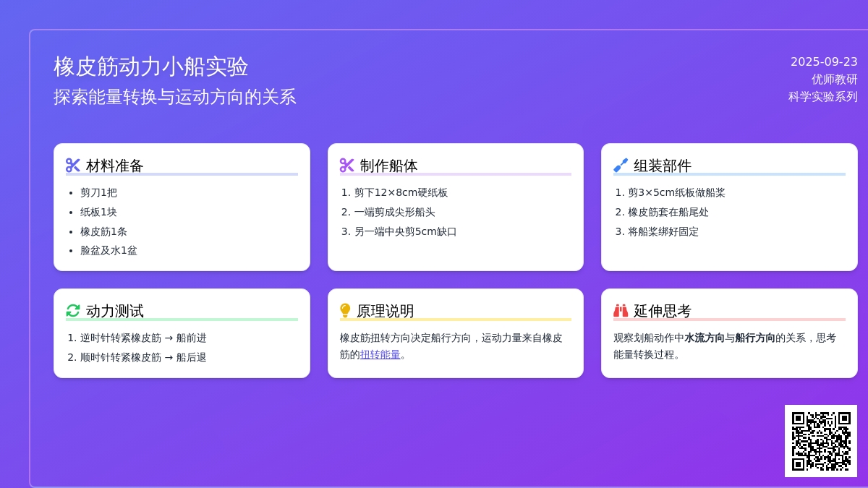The width and height of the screenshot is (868, 488).
Task: Click the QR code image
Action: pos(821,441)
